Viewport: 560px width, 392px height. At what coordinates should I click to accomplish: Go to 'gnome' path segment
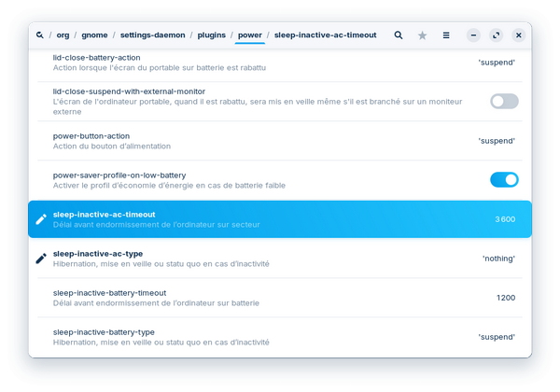(x=94, y=35)
